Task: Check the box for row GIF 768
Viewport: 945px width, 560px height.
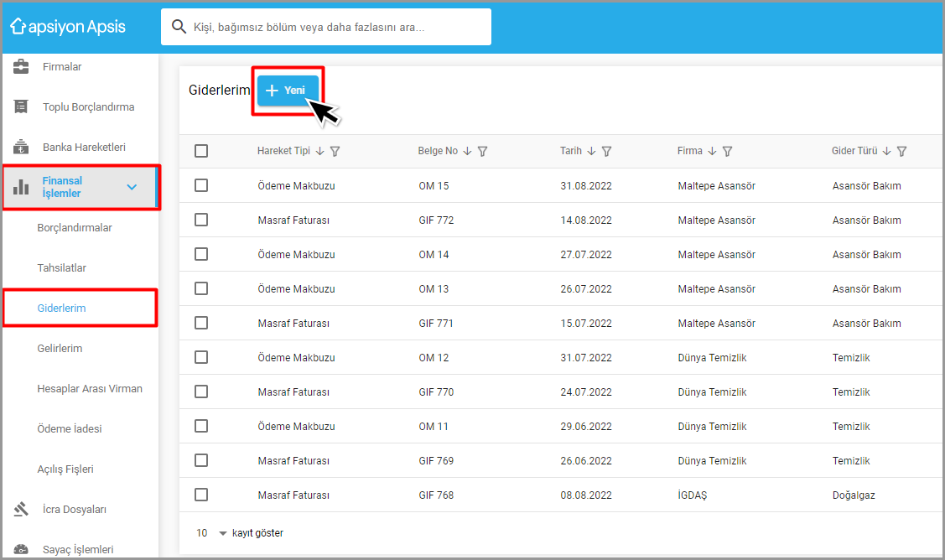Action: [x=201, y=495]
